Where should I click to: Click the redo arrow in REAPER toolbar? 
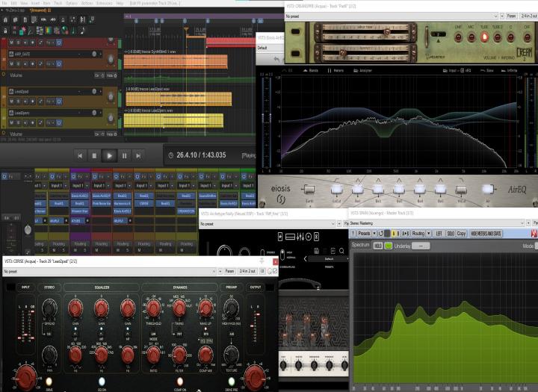[x=53, y=20]
